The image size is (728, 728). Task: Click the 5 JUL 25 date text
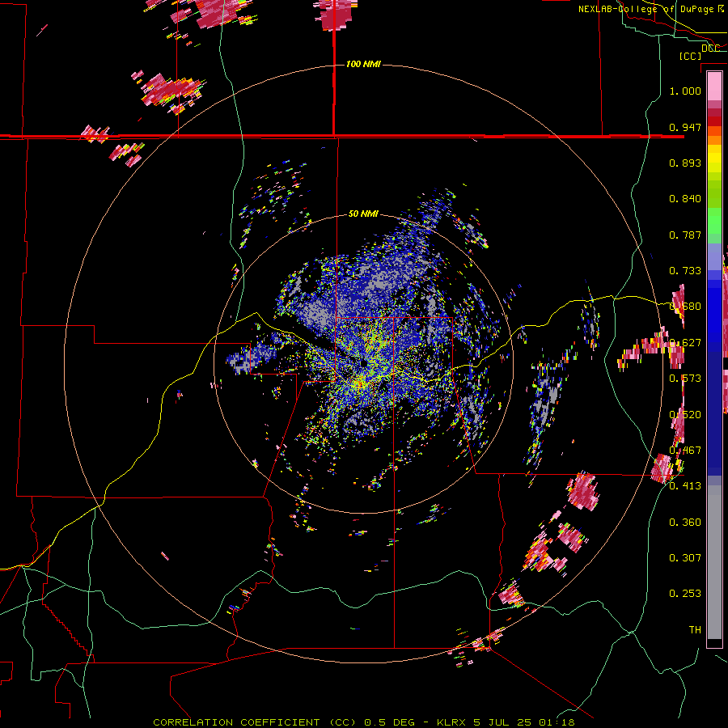[x=502, y=722]
